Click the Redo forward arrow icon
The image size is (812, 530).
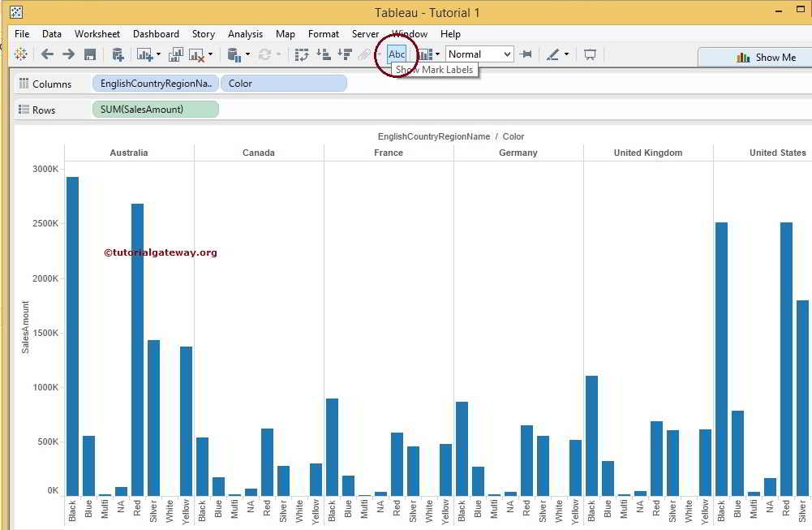coord(68,54)
